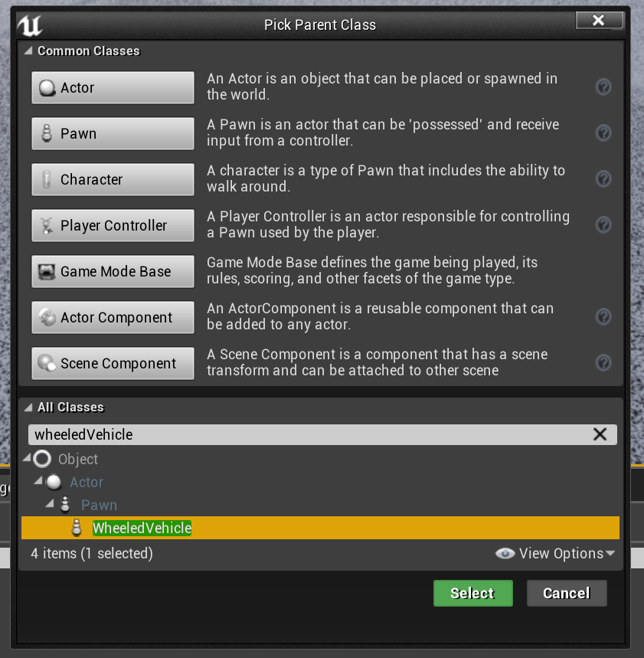644x658 pixels.
Task: Open help icon for Scene Component
Action: click(x=603, y=363)
